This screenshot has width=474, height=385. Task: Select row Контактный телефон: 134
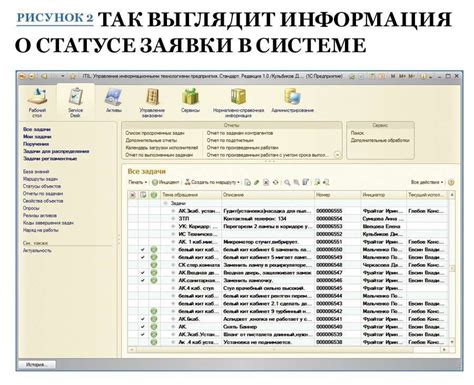[x=288, y=219]
